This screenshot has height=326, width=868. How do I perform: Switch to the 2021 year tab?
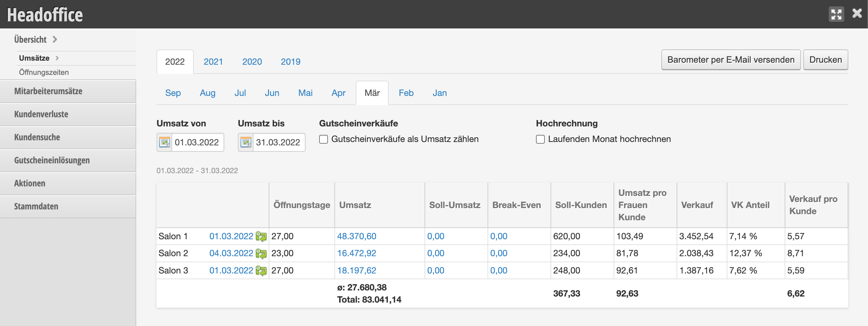(213, 62)
